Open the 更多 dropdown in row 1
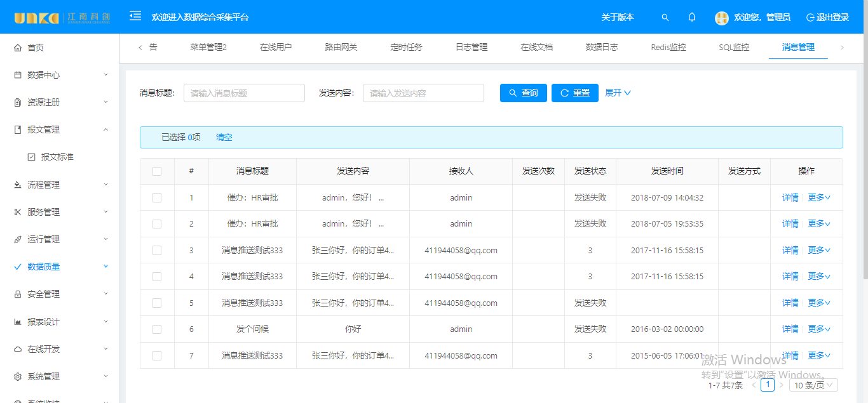Image resolution: width=868 pixels, height=403 pixels. 819,198
